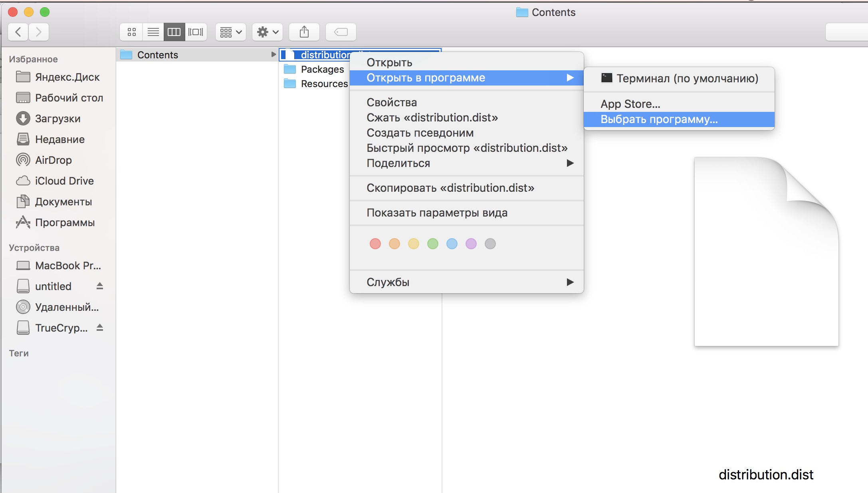The width and height of the screenshot is (868, 493).
Task: Apply the orange tag color
Action: coord(394,244)
